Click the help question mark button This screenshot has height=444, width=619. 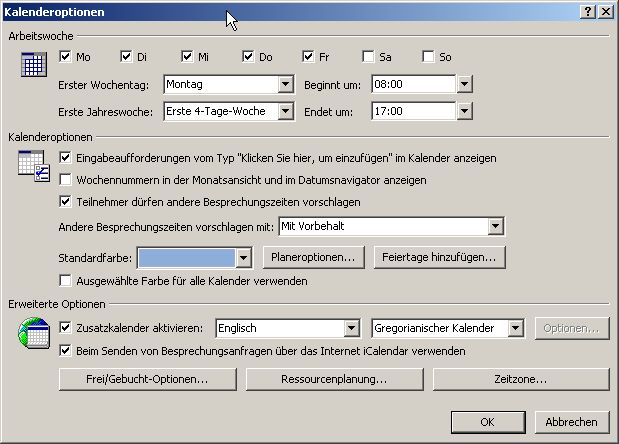[587, 10]
